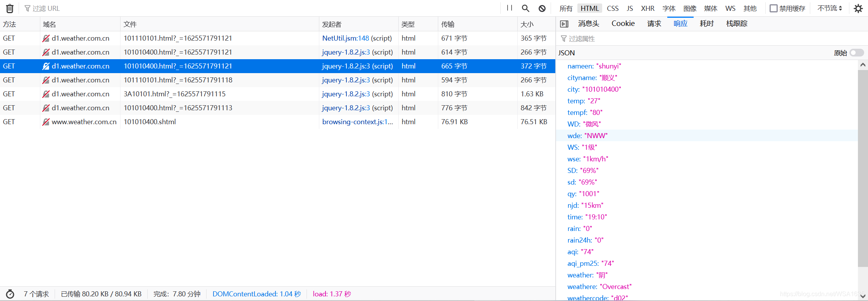The image size is (868, 301).
Task: Select the cityname: "顺义" property row
Action: tap(707, 78)
